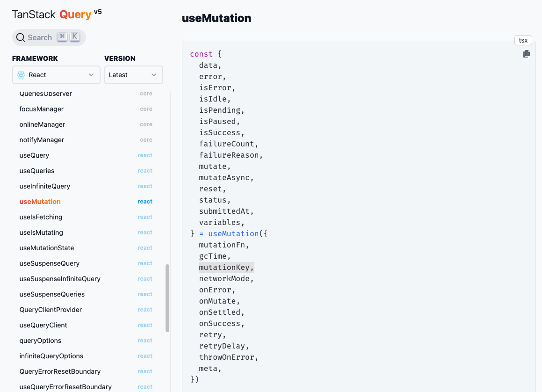The image size is (542, 392).
Task: Open the Version Latest dropdown
Action: pyautogui.click(x=133, y=75)
